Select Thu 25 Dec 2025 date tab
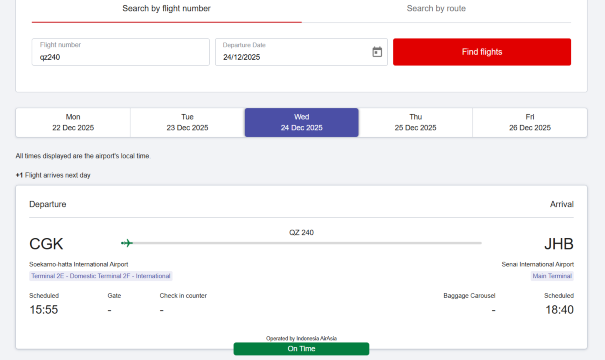This screenshot has width=605, height=360. tap(416, 122)
